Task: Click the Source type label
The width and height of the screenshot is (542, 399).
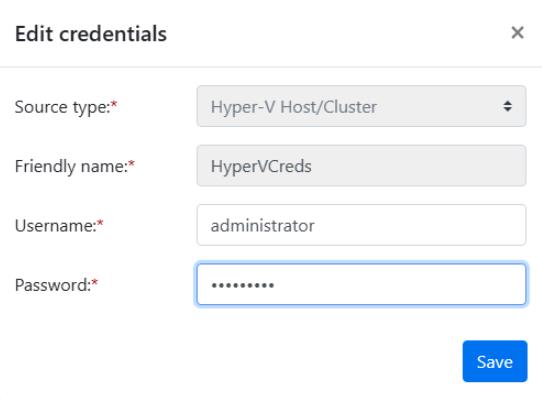Action: coord(62,107)
